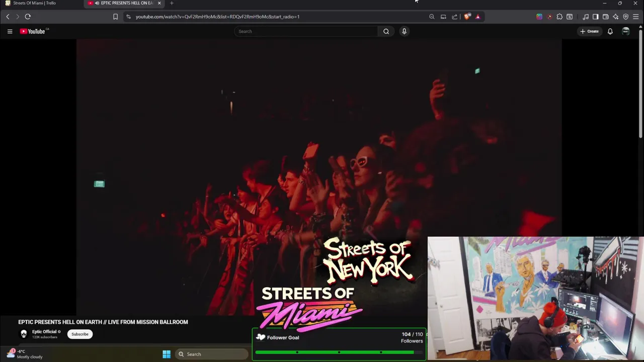This screenshot has width=644, height=362.
Task: Reload the page with the refresh icon
Action: 28,17
